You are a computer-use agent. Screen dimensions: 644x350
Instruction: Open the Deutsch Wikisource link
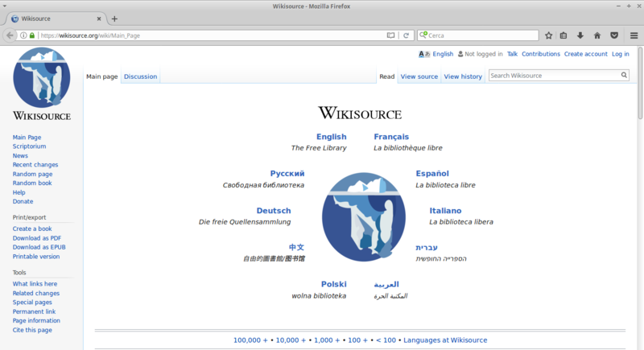(274, 211)
